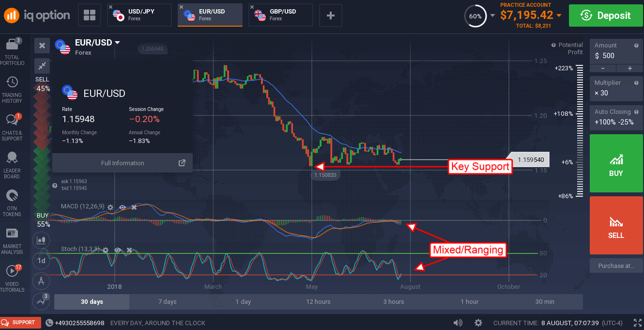
Task: Add a new asset tab with plus
Action: 331,15
